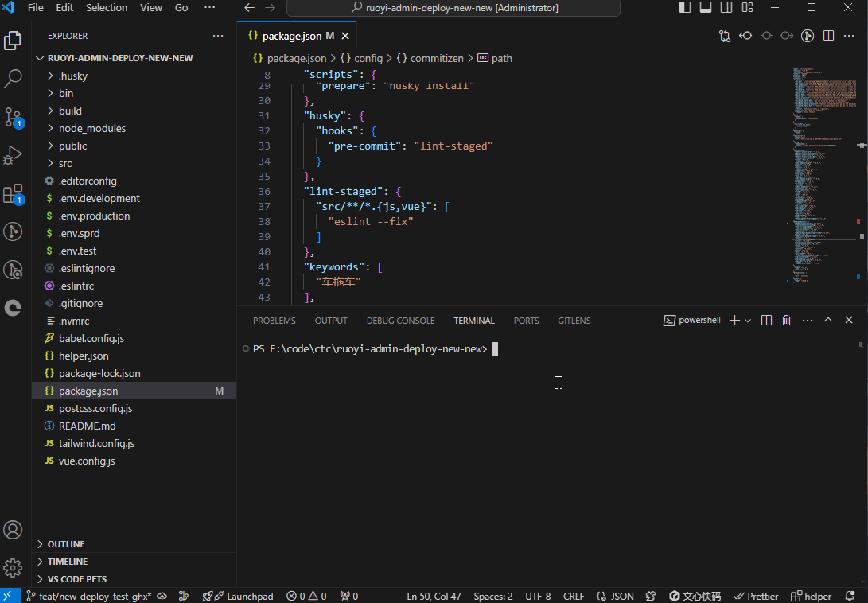The height and width of the screenshot is (603, 868).
Task: Go forward using the title bar arrow
Action: point(271,8)
